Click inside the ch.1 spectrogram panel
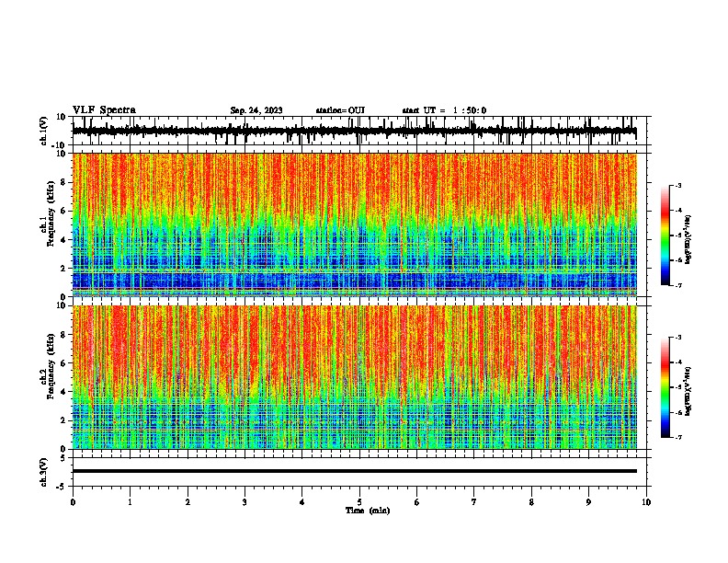The width and height of the screenshot is (728, 563). click(354, 224)
